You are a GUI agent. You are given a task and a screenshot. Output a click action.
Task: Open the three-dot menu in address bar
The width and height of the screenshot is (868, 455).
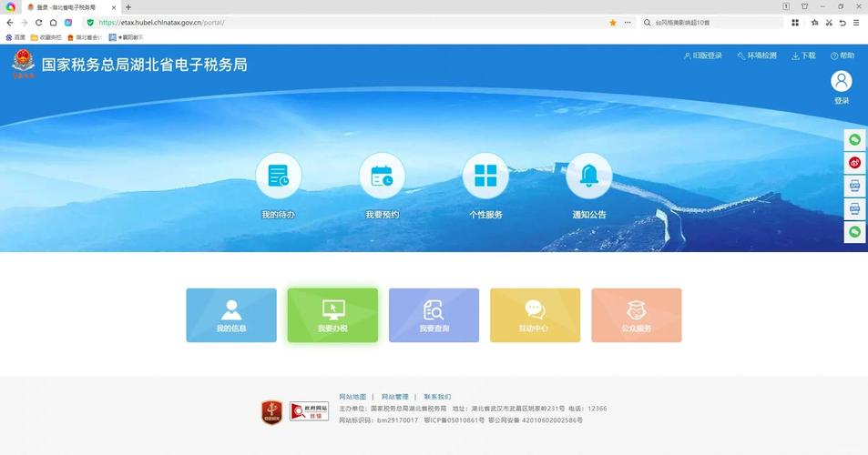pos(628,23)
